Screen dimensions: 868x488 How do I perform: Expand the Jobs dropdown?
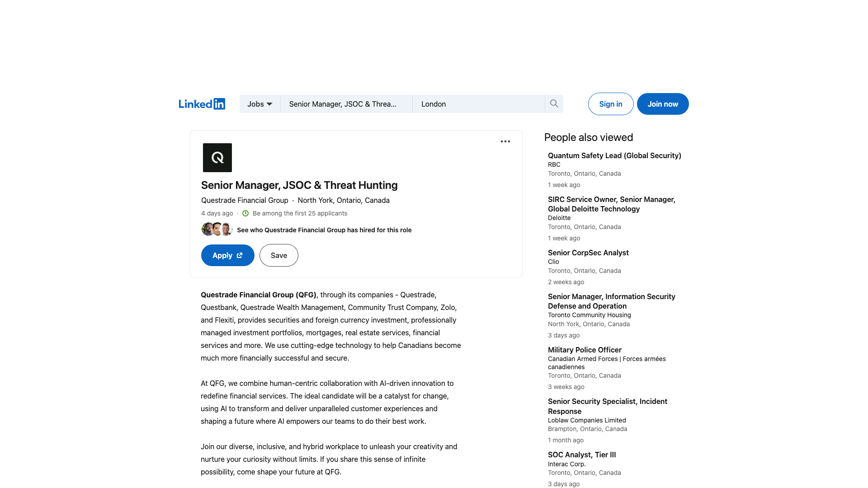point(260,104)
